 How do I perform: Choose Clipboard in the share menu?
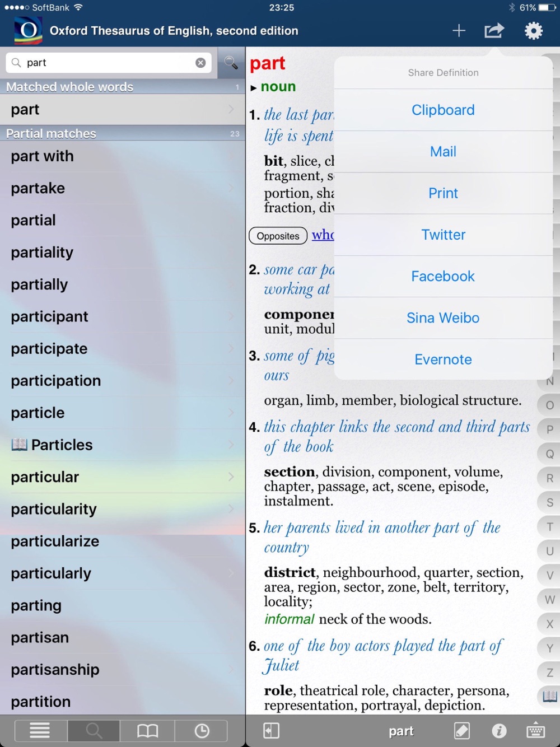tap(443, 110)
